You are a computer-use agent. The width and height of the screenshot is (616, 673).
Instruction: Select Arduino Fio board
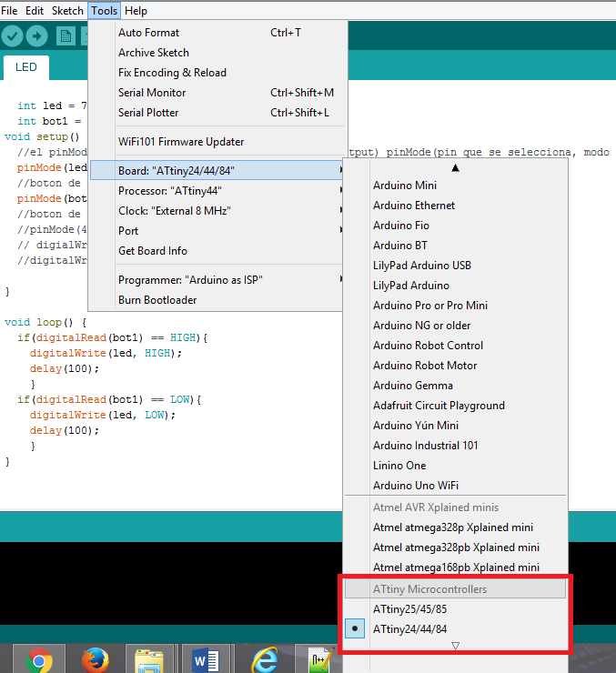coord(456,226)
